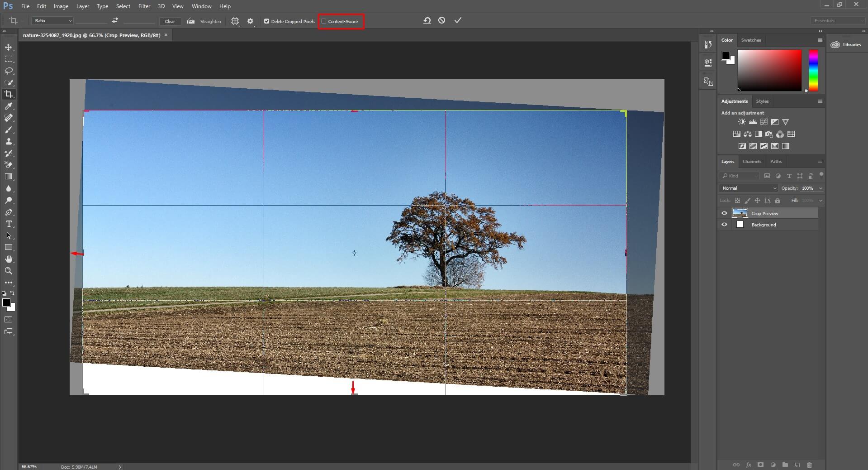
Task: Switch to the Channels tab
Action: (752, 161)
